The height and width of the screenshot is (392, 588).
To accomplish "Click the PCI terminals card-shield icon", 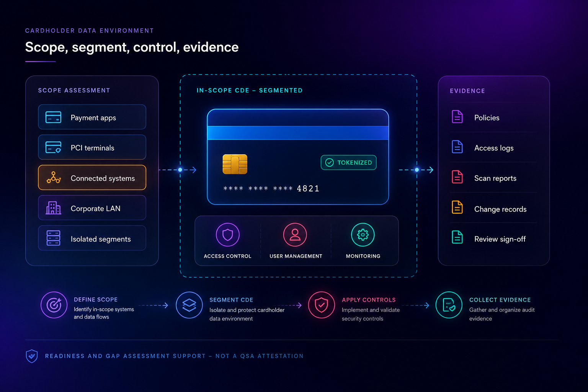I will click(53, 147).
